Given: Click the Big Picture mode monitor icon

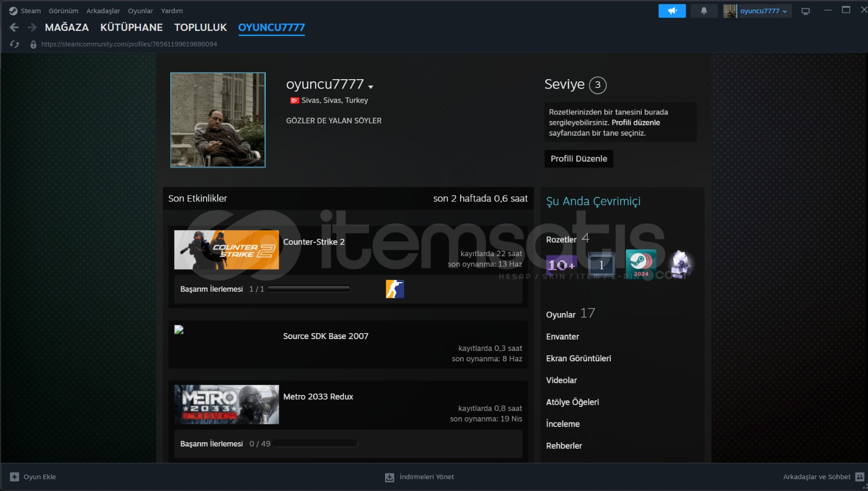Looking at the screenshot, I should tap(806, 11).
